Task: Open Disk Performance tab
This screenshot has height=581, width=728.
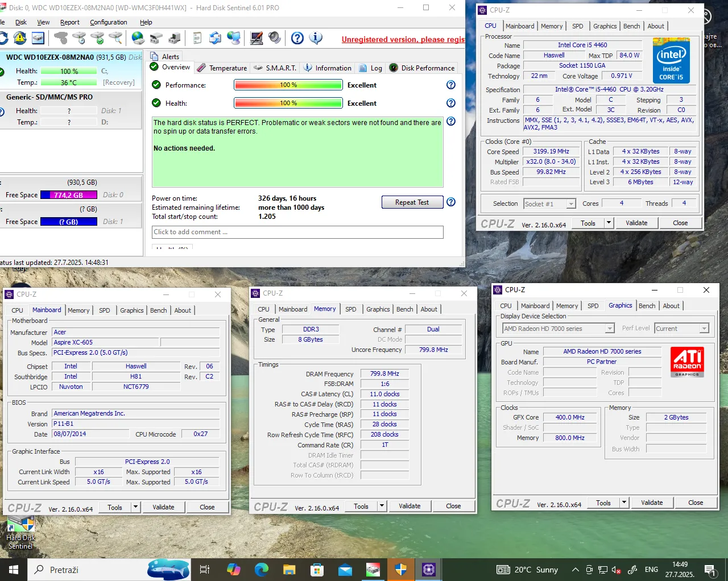Action: [x=421, y=68]
